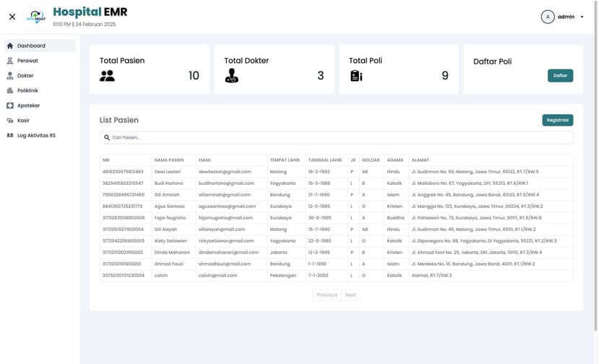
Task: Sort by the NAMA PASIEN column header
Action: 169,160
